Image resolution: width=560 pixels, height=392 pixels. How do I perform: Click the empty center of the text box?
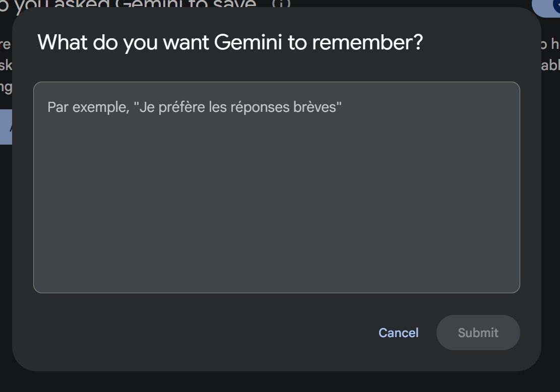(276, 202)
